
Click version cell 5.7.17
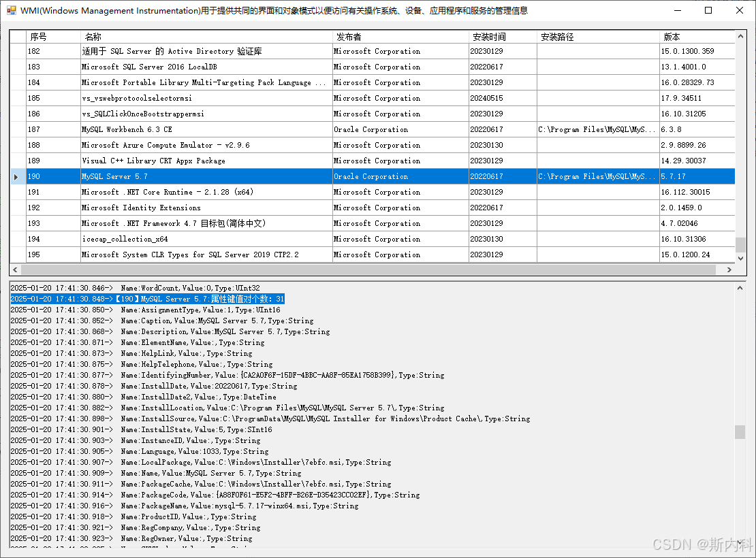click(x=697, y=177)
